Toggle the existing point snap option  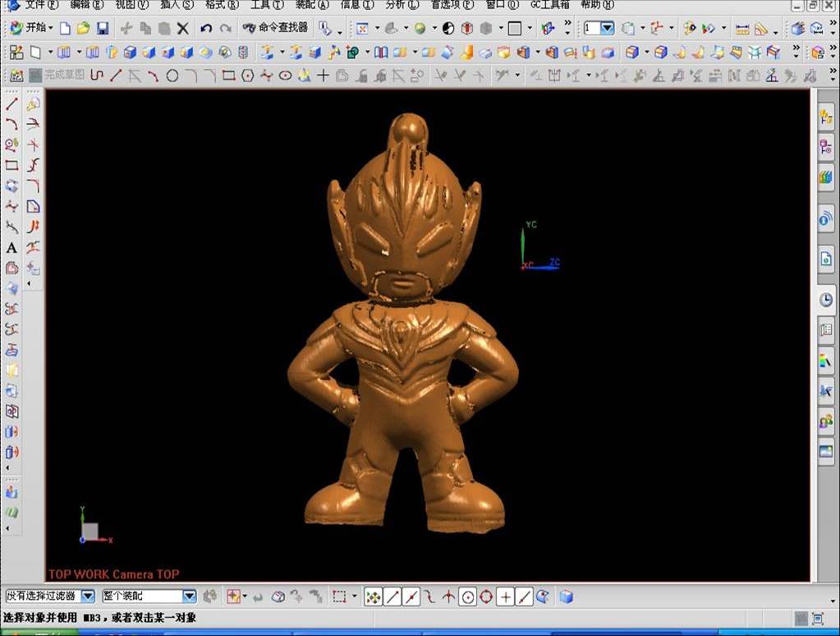[505, 597]
